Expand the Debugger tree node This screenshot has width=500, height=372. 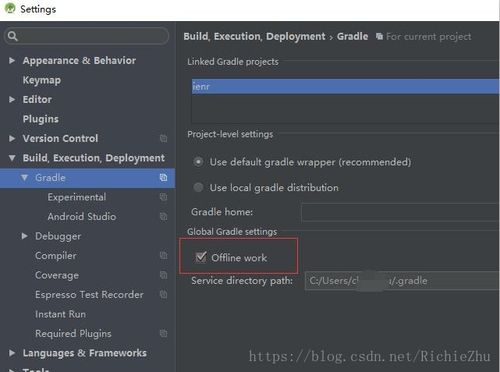tap(24, 236)
